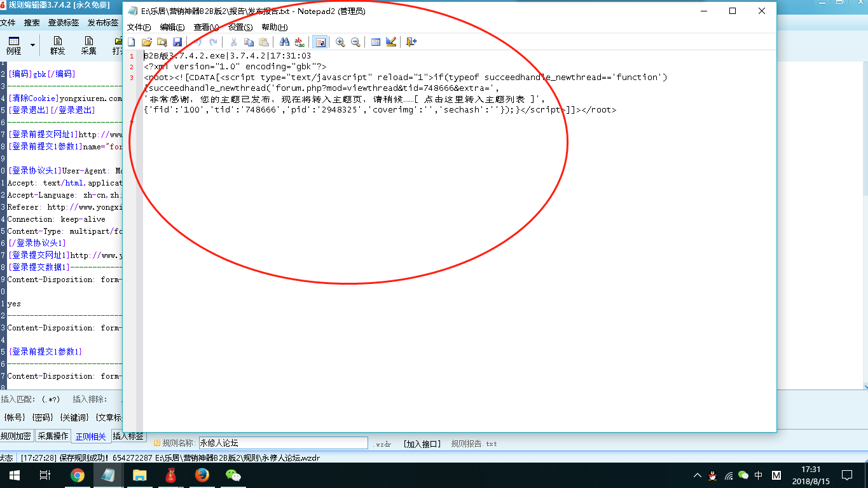The width and height of the screenshot is (868, 488).
Task: Click the exit door icon in Notepad2 toolbar
Action: (x=411, y=42)
